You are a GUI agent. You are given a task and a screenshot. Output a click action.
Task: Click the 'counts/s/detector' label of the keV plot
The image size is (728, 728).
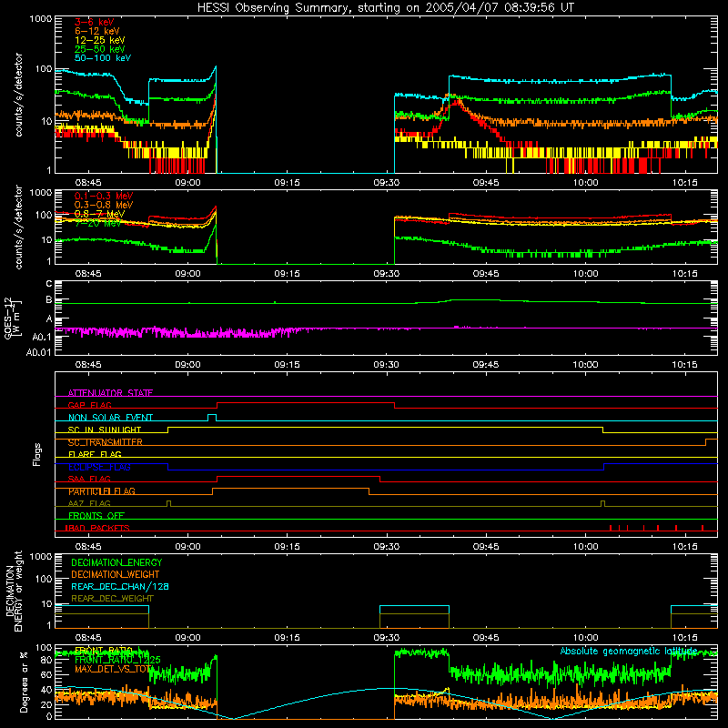point(18,95)
